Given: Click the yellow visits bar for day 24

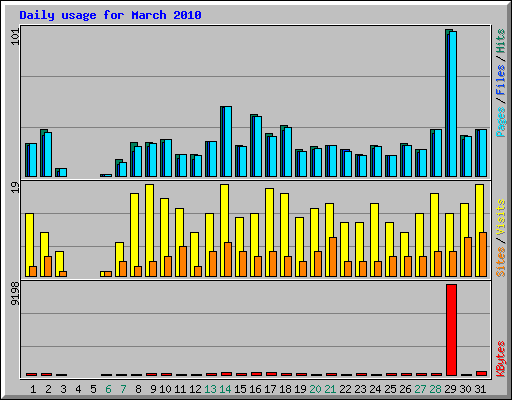Looking at the screenshot, I should tap(374, 240).
